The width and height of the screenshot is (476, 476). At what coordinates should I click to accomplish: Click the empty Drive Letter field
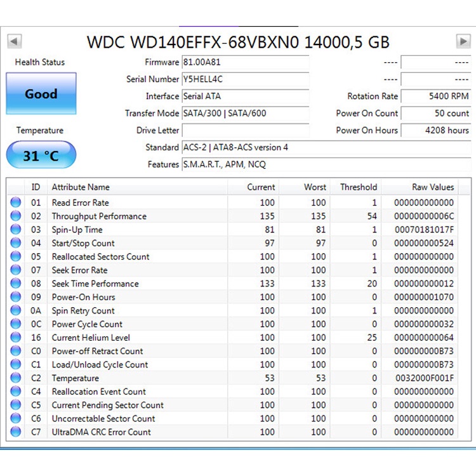tap(245, 130)
